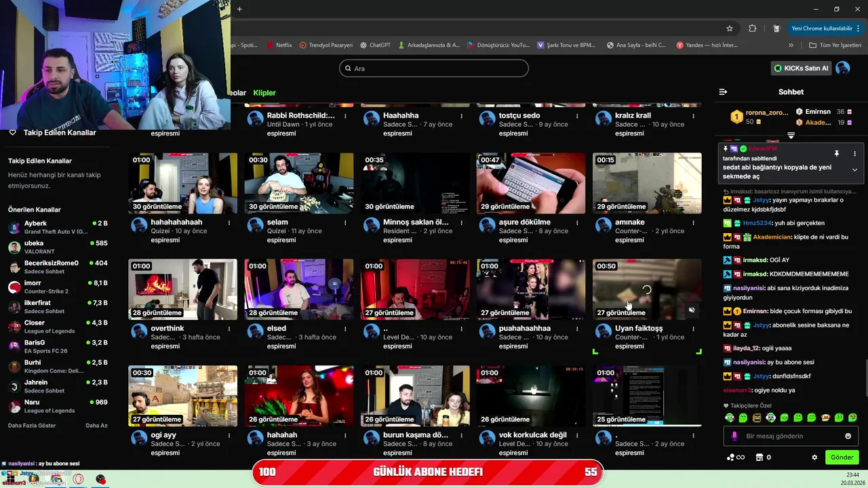Select the last follower-only emote

click(x=852, y=418)
